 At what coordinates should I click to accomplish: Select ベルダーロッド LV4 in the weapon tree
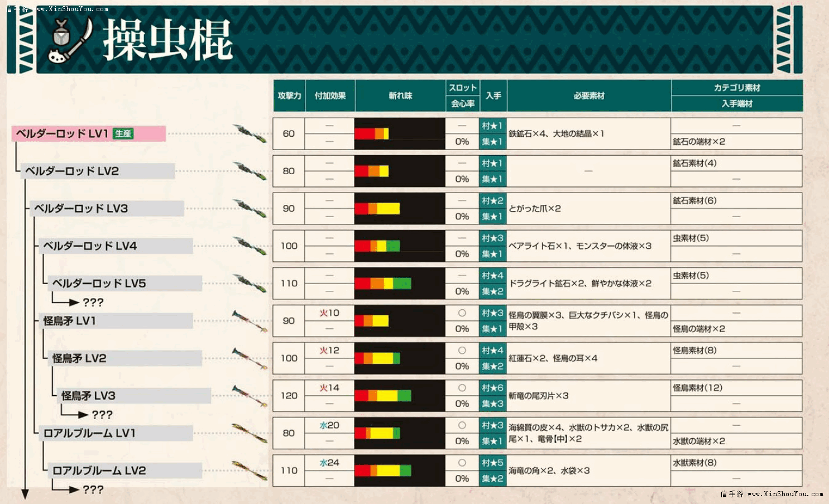tap(115, 246)
